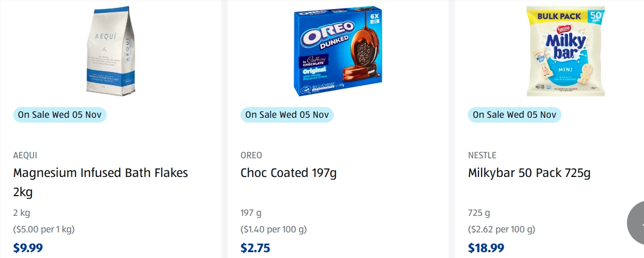The height and width of the screenshot is (258, 644).
Task: Click the Aequi bath flakes product image
Action: pyautogui.click(x=110, y=51)
